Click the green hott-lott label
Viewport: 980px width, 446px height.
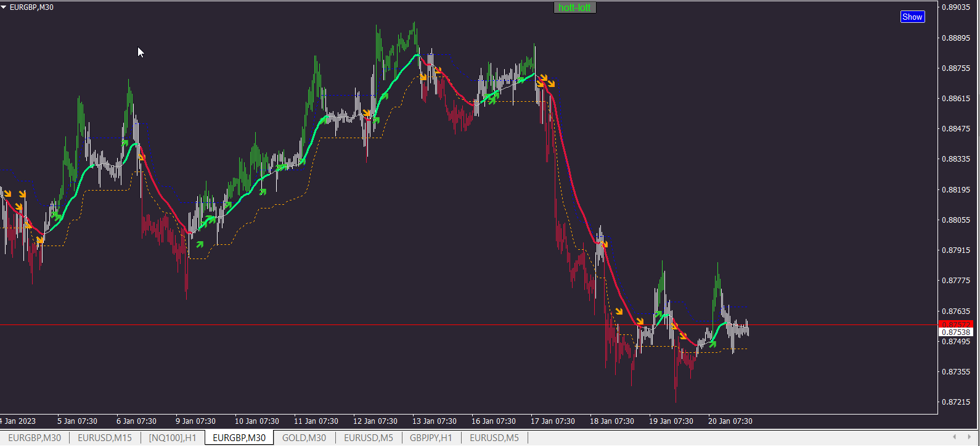pyautogui.click(x=575, y=7)
